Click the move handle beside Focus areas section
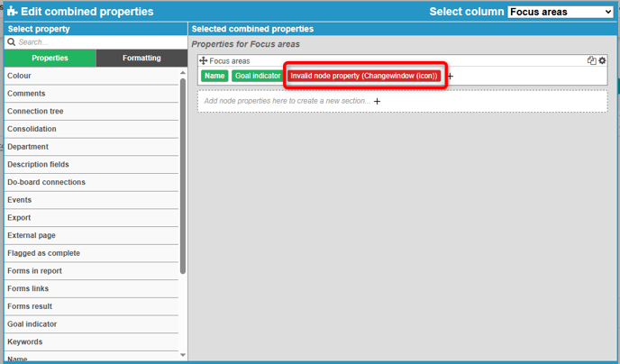The image size is (620, 364). [x=204, y=61]
